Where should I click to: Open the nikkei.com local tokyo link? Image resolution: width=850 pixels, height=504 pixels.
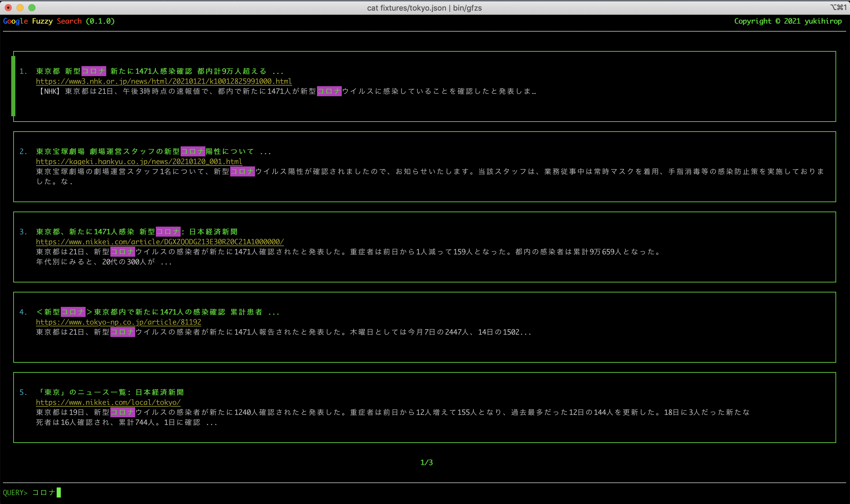coord(108,402)
